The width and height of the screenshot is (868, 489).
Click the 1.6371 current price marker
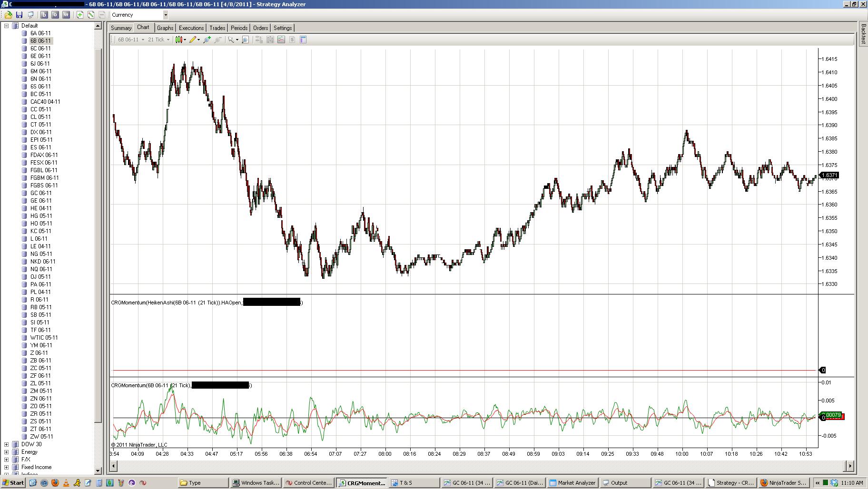(829, 176)
